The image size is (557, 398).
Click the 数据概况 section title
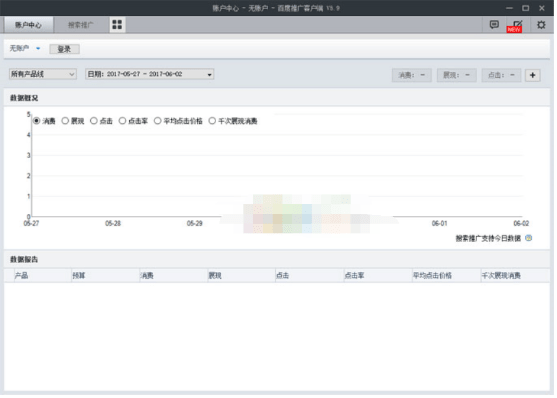pyautogui.click(x=24, y=98)
